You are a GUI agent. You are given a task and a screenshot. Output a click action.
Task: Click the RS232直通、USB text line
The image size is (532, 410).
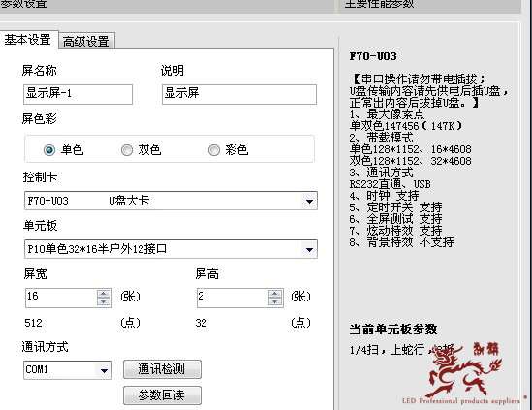click(391, 184)
